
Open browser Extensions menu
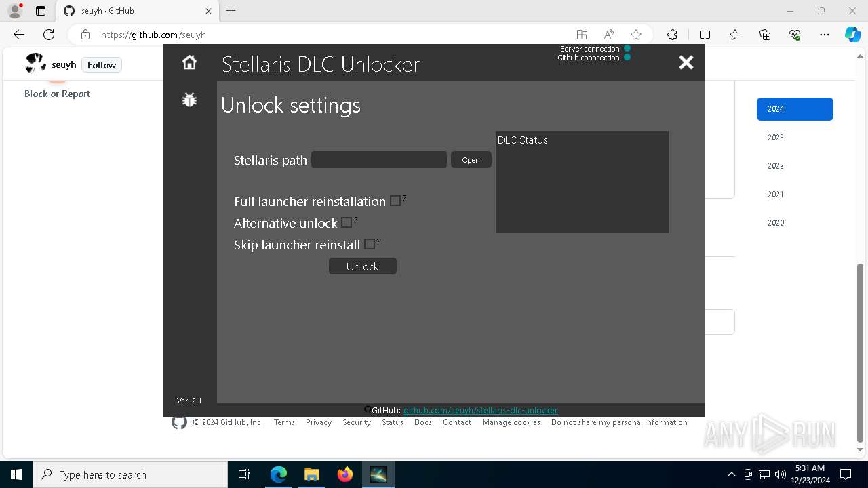[x=672, y=35]
